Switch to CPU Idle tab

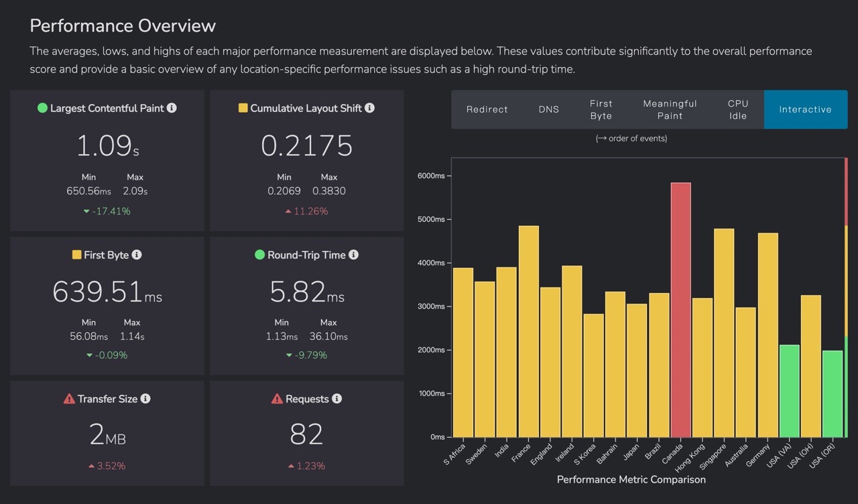[x=738, y=109]
